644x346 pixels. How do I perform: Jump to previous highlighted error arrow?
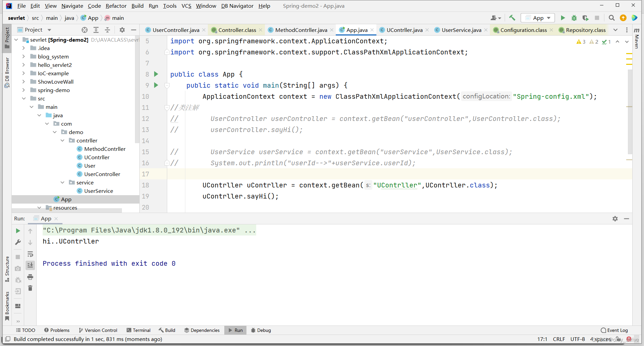point(617,42)
